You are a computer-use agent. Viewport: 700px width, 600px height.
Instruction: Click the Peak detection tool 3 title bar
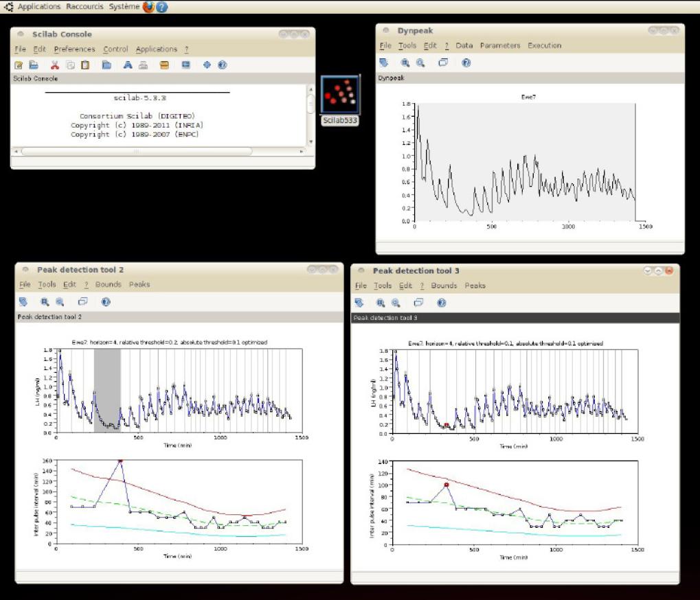click(x=515, y=270)
